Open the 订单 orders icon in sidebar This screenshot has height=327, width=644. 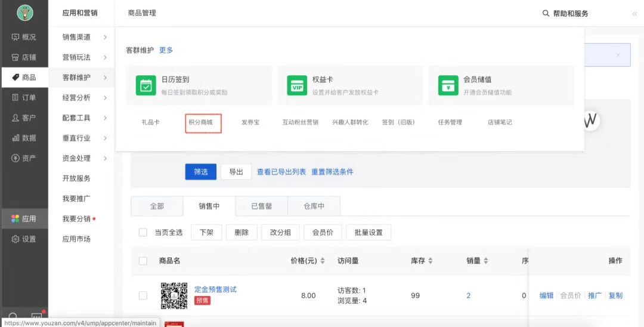click(x=15, y=97)
